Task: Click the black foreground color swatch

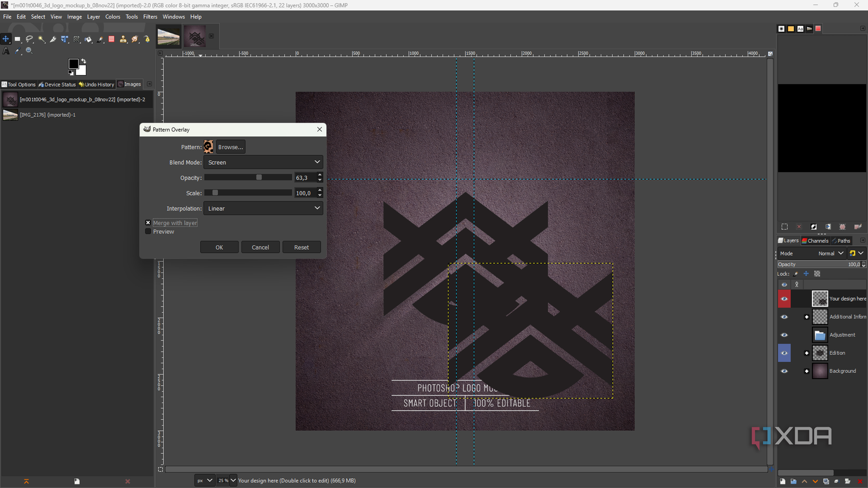Action: [x=73, y=64]
